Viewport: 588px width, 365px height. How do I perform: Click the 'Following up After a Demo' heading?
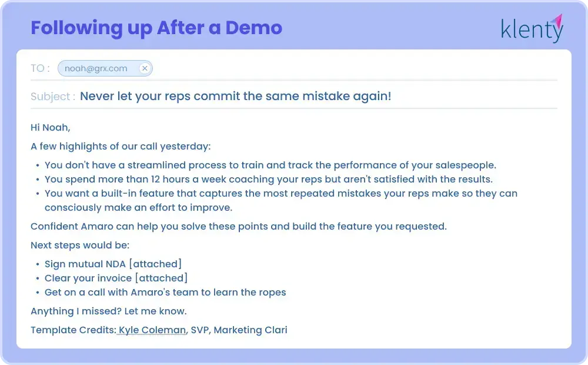pos(156,28)
